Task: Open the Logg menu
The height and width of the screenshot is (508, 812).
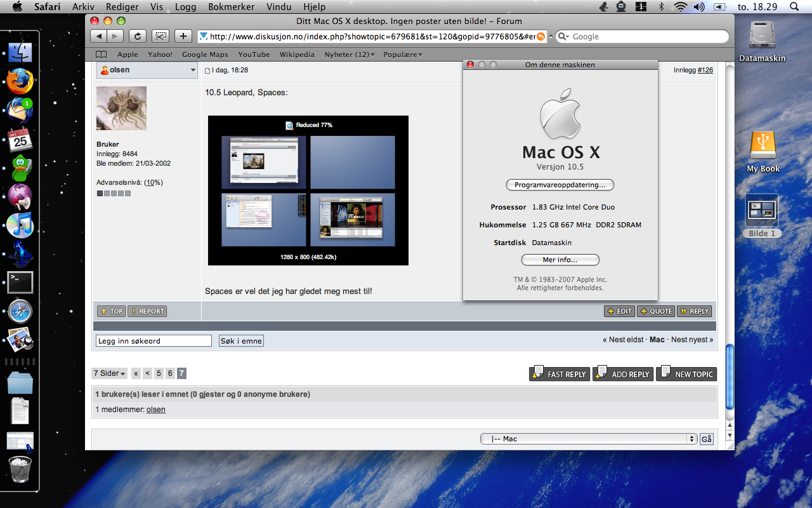Action: (185, 7)
